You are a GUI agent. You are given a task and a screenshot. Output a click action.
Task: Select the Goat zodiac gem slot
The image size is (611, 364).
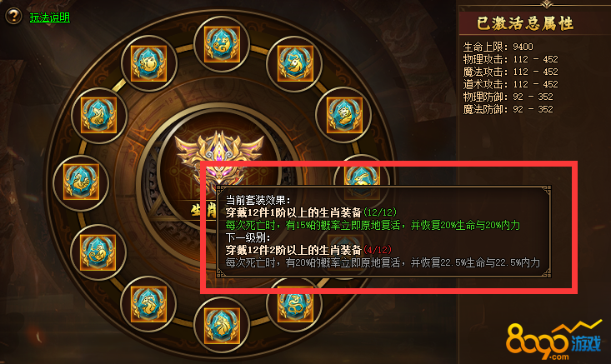click(x=148, y=304)
